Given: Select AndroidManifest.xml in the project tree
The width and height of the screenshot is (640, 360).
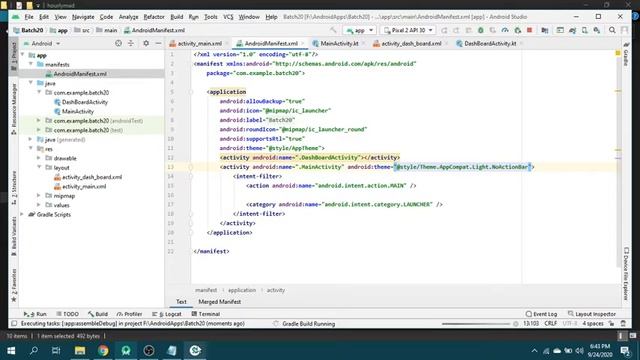Looking at the screenshot, I should (80, 74).
